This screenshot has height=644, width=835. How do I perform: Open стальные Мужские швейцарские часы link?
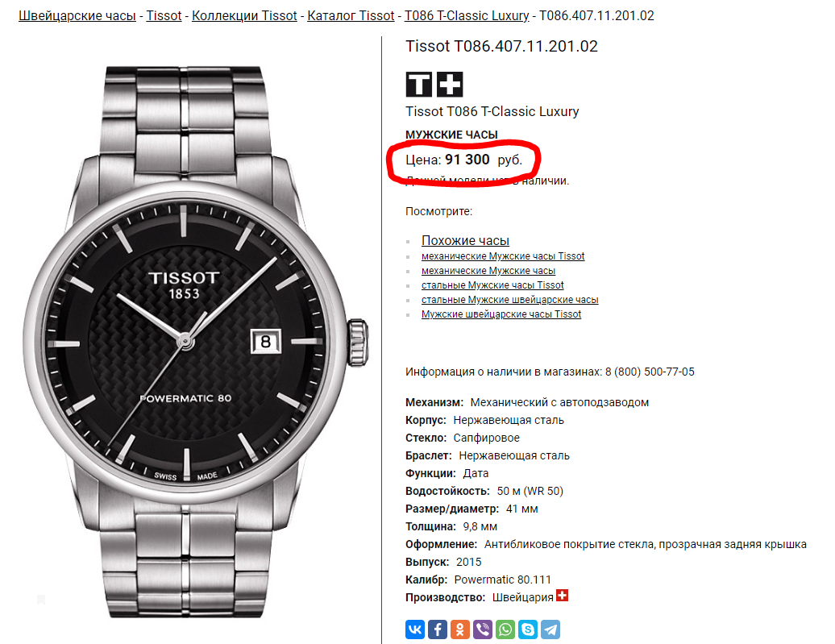[509, 300]
